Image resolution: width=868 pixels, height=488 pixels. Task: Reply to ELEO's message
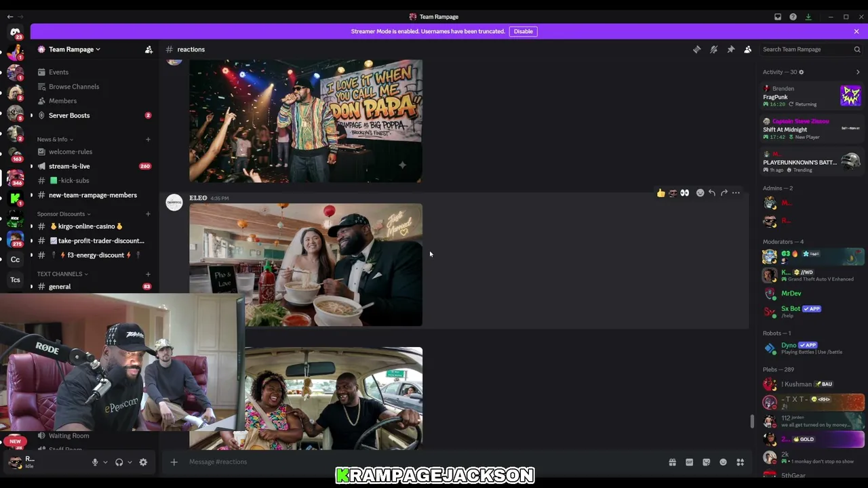pyautogui.click(x=712, y=193)
